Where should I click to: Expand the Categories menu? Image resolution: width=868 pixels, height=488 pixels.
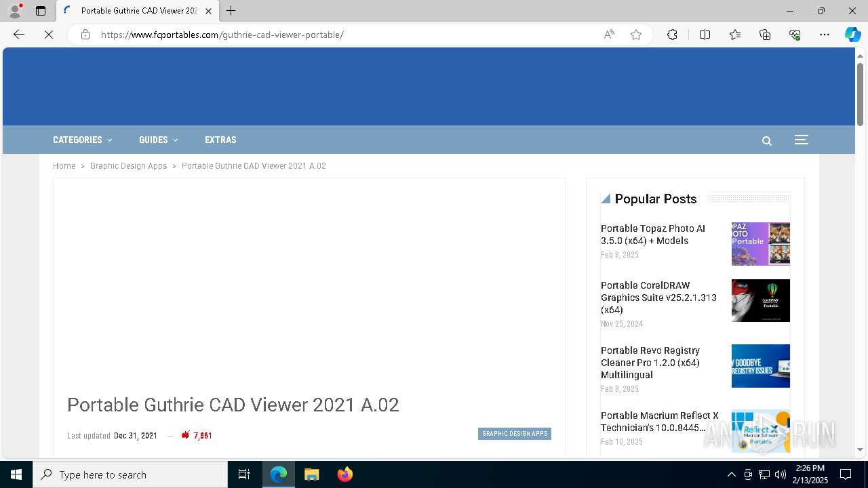83,140
